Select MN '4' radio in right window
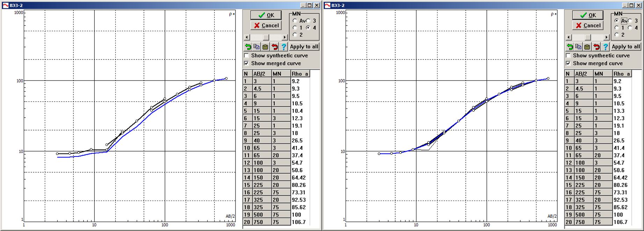The height and width of the screenshot is (231, 644). click(x=630, y=28)
